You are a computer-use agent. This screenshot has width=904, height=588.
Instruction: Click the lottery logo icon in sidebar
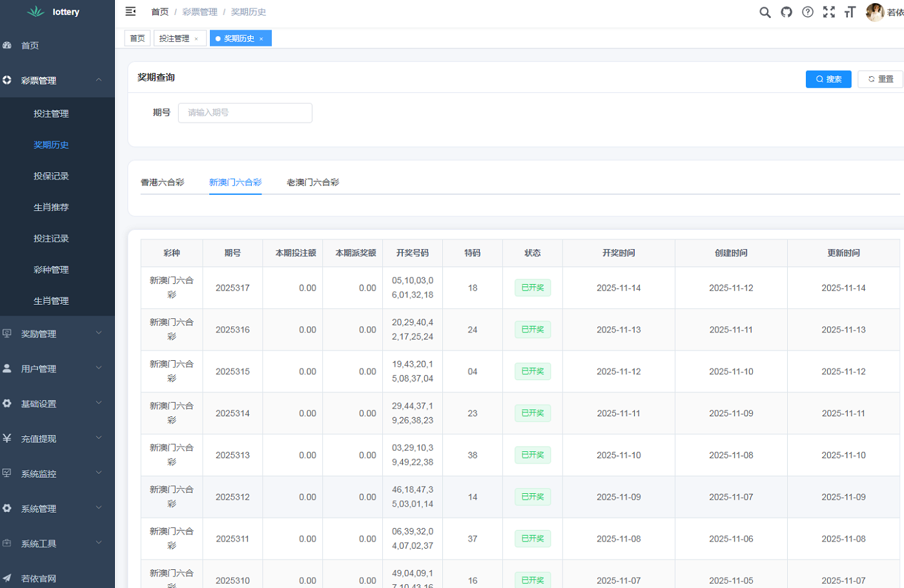36,11
